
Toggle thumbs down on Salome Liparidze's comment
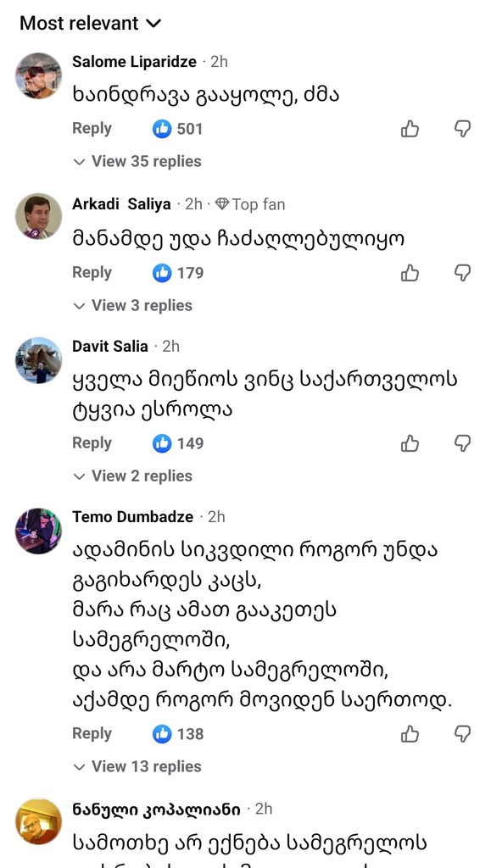pos(462,129)
